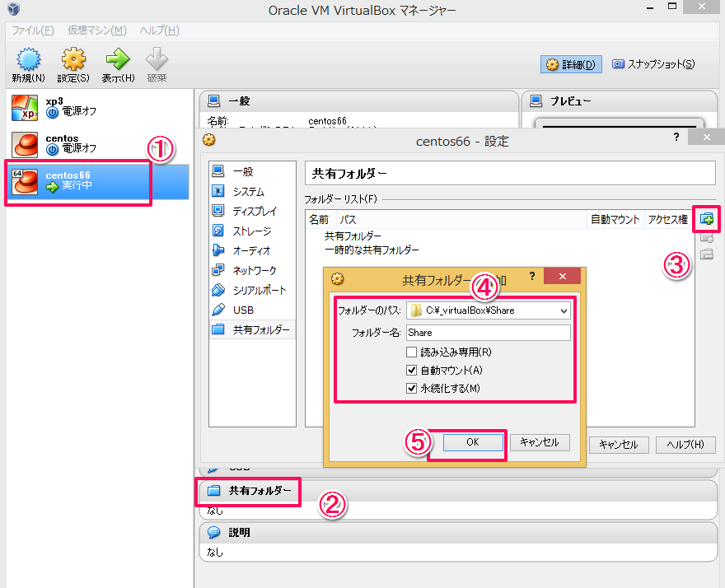Screen dimensions: 725x588
Task: Click the add shared folder icon
Action: click(707, 219)
